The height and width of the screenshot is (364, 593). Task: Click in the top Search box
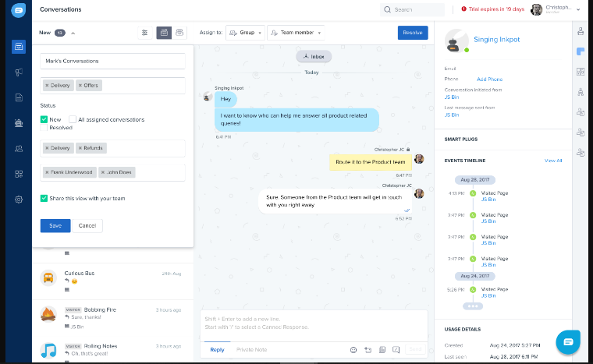coord(412,9)
